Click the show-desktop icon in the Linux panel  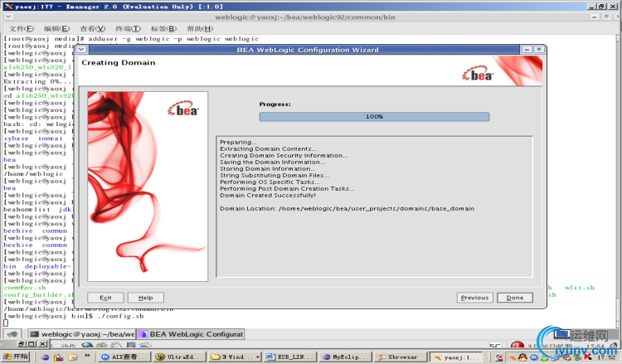[x=12, y=334]
